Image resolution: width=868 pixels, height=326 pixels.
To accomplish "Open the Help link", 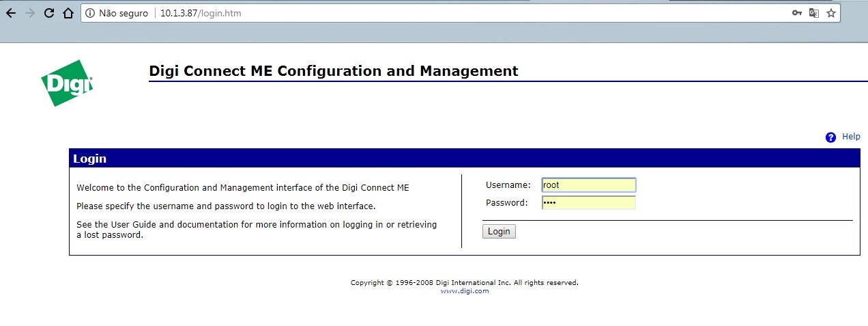I will [851, 137].
